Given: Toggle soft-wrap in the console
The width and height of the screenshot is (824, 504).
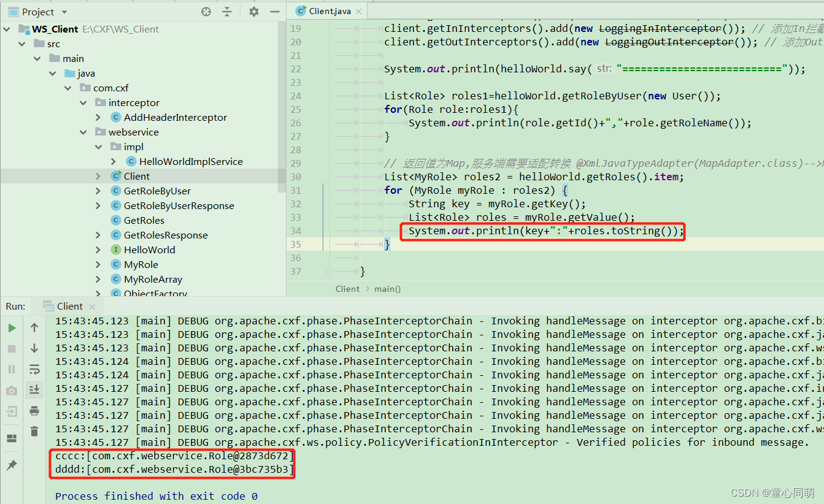Looking at the screenshot, I should coord(34,370).
